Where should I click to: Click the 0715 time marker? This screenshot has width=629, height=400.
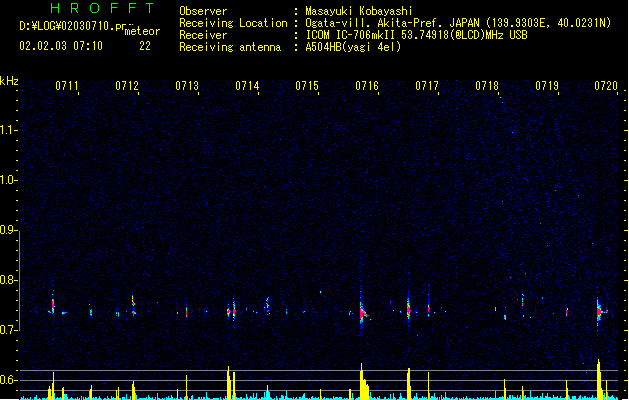(307, 86)
